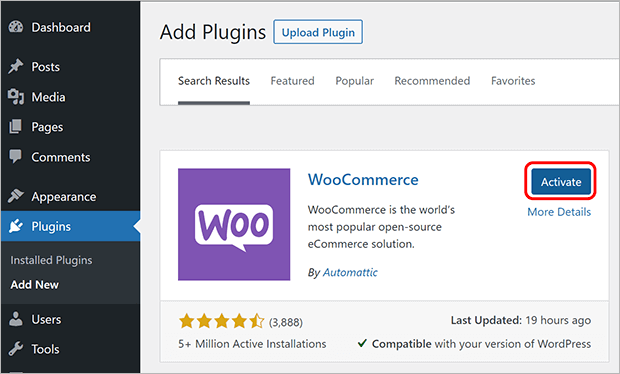Open the Featured plugins tab
Screen dimensions: 620x374
[x=292, y=81]
